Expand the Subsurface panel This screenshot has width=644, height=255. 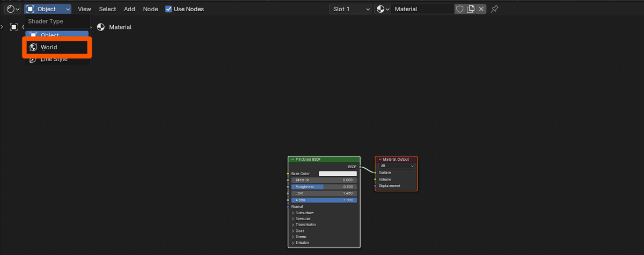(x=293, y=213)
